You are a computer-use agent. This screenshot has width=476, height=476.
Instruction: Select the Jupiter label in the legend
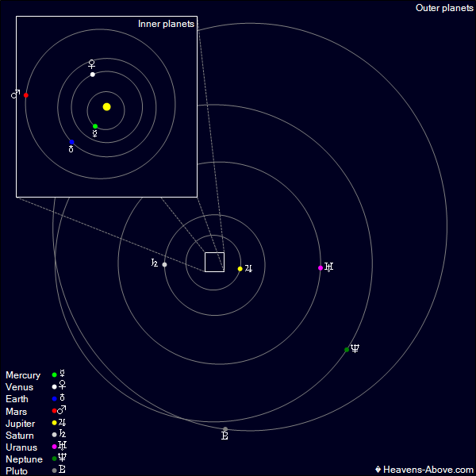(21, 424)
